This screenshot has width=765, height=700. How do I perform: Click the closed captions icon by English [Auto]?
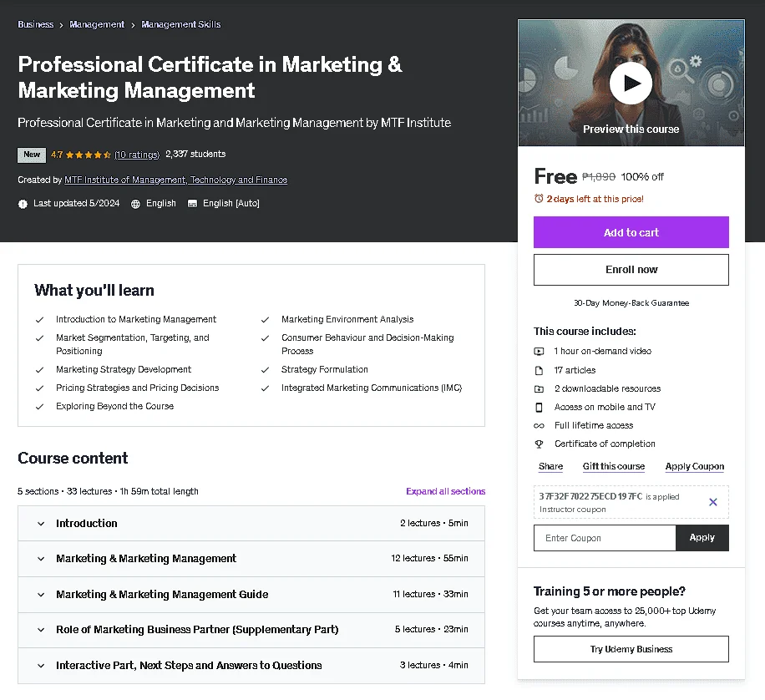[192, 204]
